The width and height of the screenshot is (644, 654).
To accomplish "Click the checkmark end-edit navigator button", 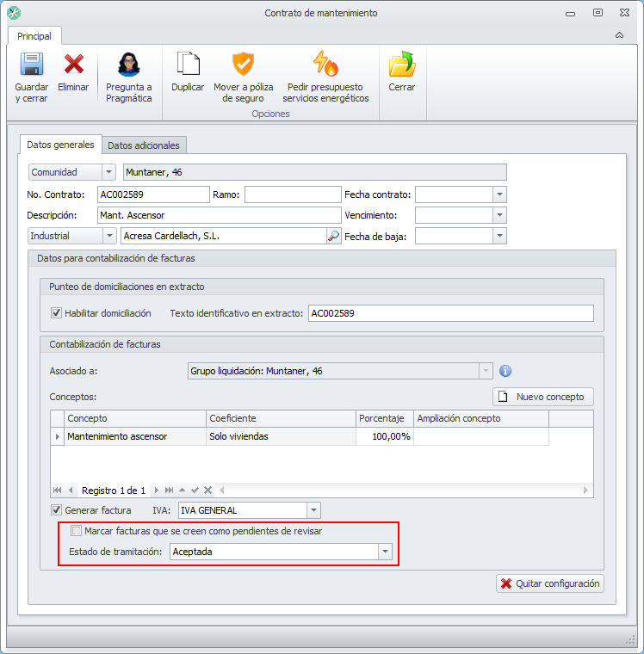I will point(195,490).
